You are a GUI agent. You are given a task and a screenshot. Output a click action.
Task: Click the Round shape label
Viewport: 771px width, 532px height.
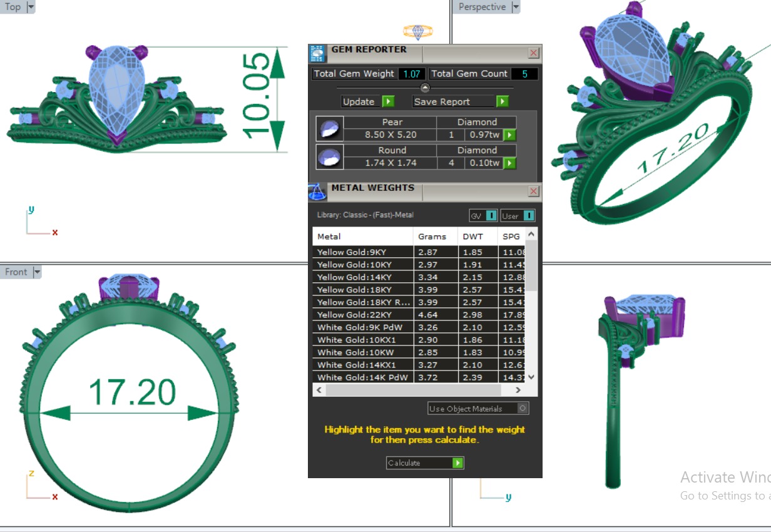(392, 150)
